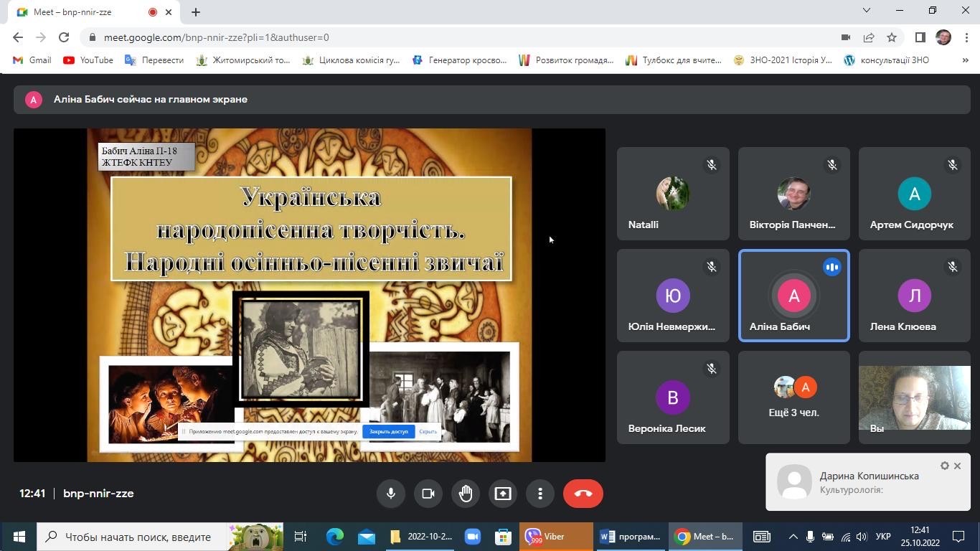The width and height of the screenshot is (980, 551).
Task: Click the present screen button
Action: [x=503, y=494]
